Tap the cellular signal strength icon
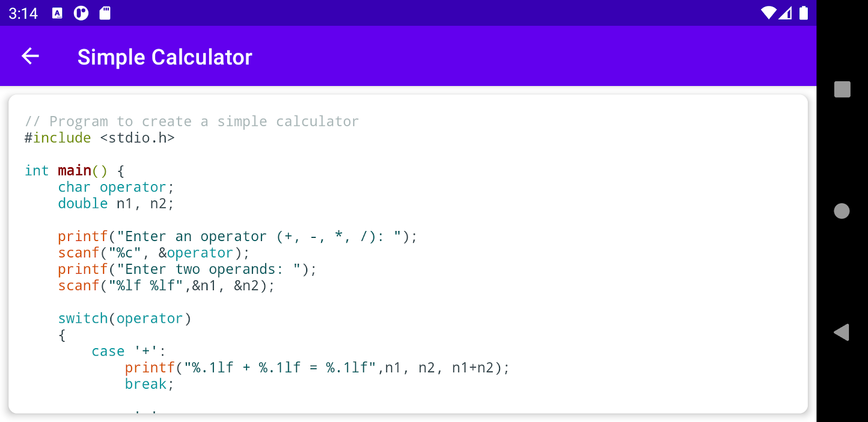This screenshot has height=422, width=868. [786, 13]
